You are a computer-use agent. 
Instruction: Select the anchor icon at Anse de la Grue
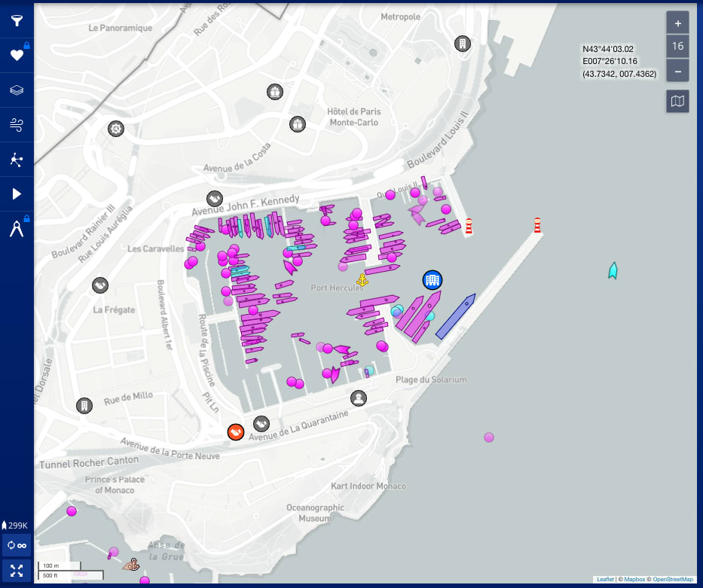pyautogui.click(x=133, y=564)
